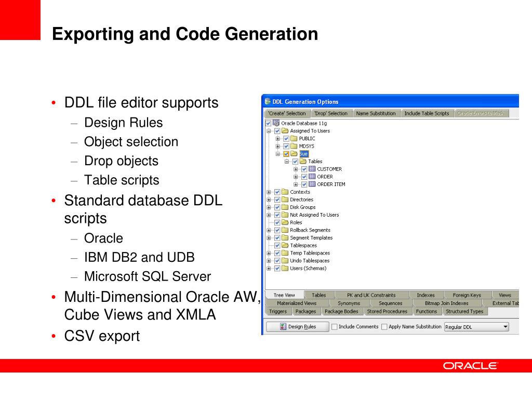Click the Directories folder icon
The width and height of the screenshot is (532, 399).
tap(285, 199)
